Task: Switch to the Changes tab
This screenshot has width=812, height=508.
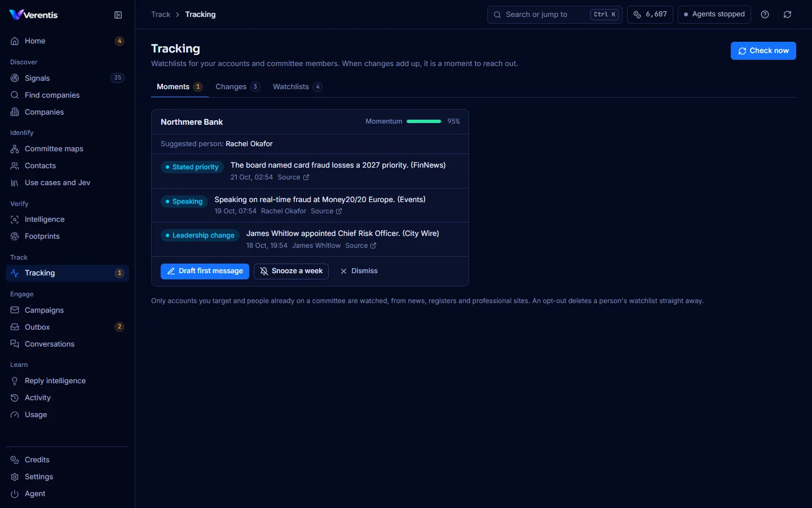Action: pyautogui.click(x=237, y=87)
